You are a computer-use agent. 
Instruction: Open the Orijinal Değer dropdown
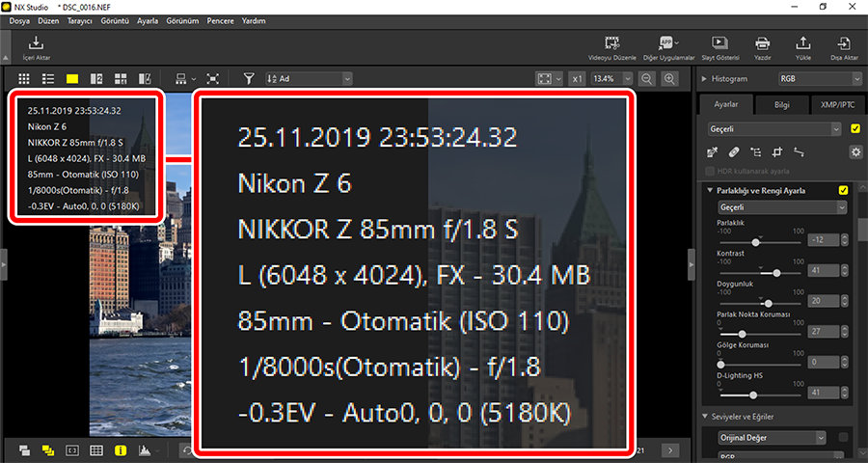[772, 438]
